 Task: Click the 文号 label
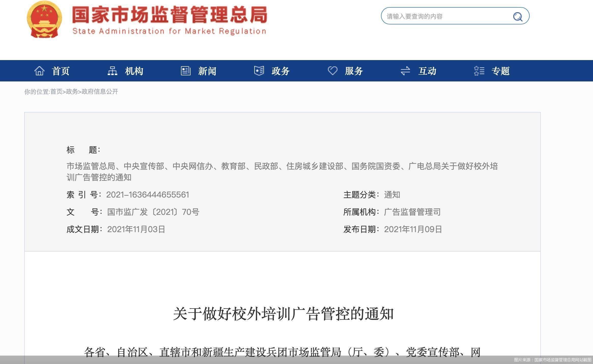point(84,212)
